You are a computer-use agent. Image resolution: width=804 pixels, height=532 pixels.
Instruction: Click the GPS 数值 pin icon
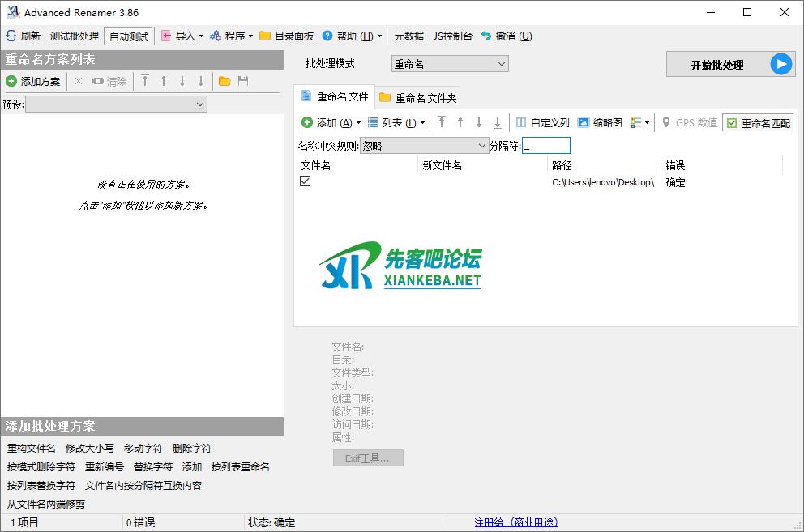point(666,122)
